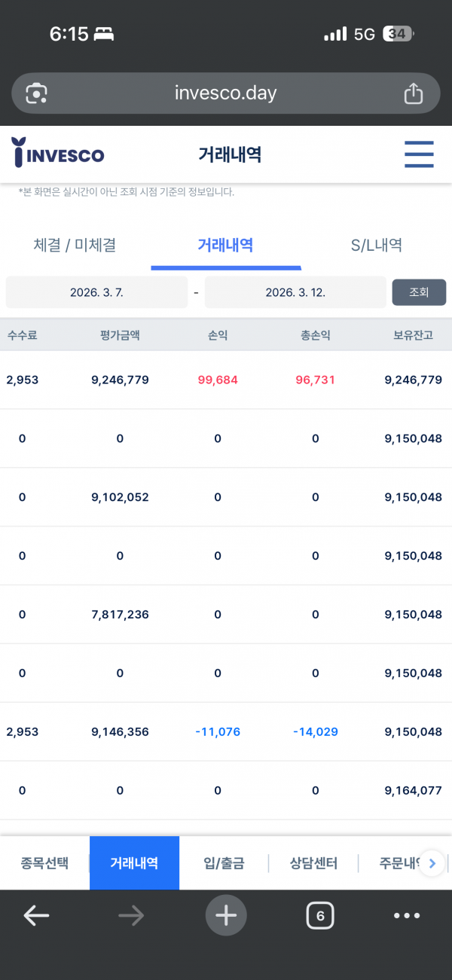This screenshot has height=980, width=452.
Task: Tap the camera scan icon in address bar
Action: point(36,93)
